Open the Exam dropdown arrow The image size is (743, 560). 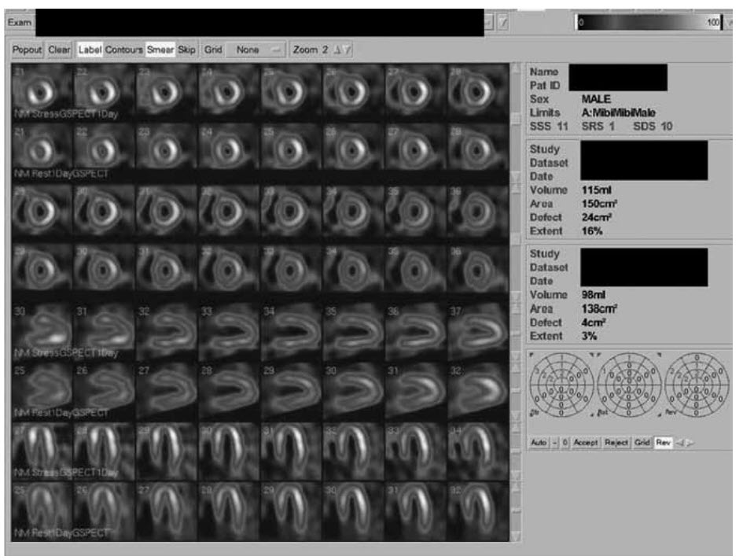(490, 24)
